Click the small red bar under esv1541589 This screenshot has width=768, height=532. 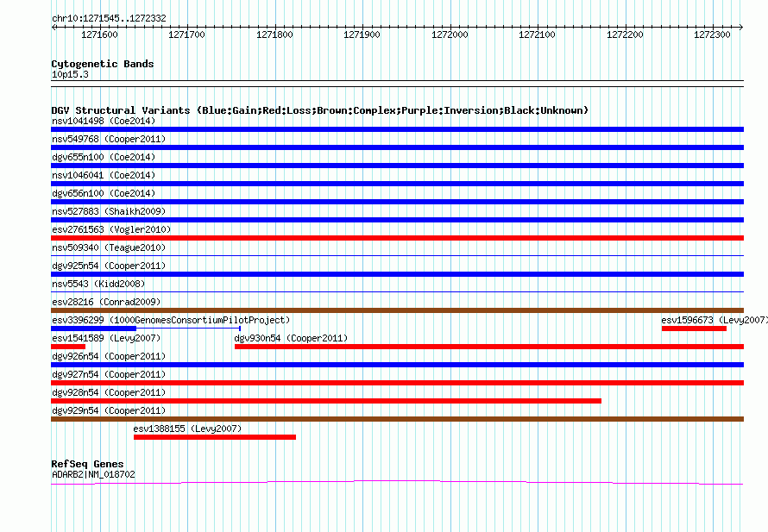point(68,347)
